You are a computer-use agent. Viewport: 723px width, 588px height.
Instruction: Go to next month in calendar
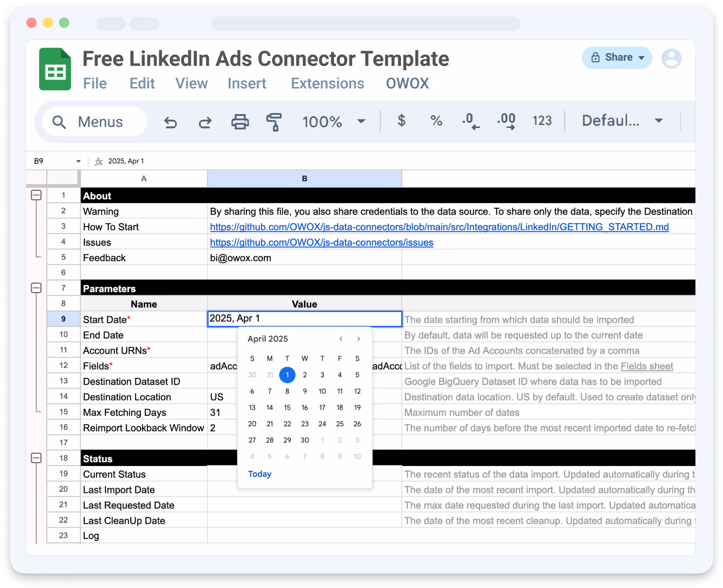(x=358, y=339)
